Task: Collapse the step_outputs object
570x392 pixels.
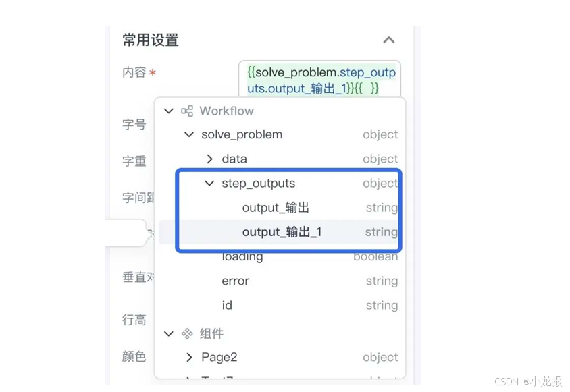Action: pyautogui.click(x=209, y=183)
